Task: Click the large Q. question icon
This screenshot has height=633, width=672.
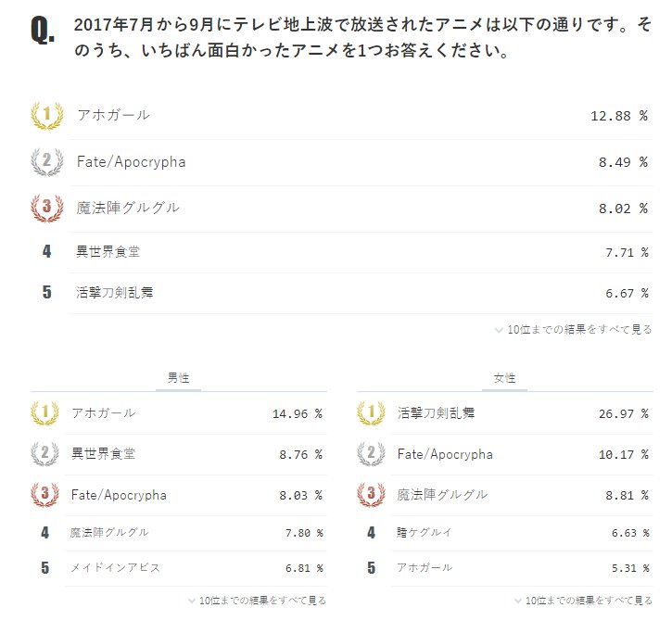Action: [x=43, y=31]
